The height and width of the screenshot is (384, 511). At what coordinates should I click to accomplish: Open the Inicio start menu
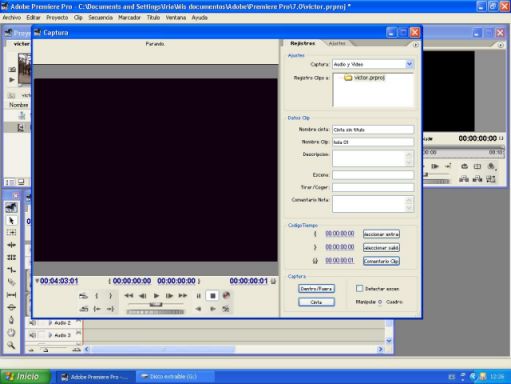(25, 377)
